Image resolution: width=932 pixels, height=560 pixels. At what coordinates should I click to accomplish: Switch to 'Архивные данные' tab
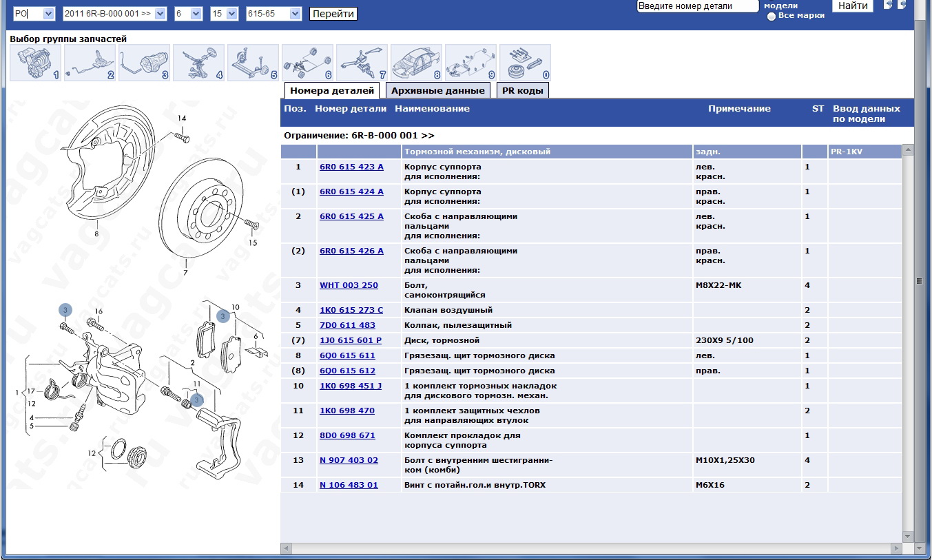click(x=438, y=91)
